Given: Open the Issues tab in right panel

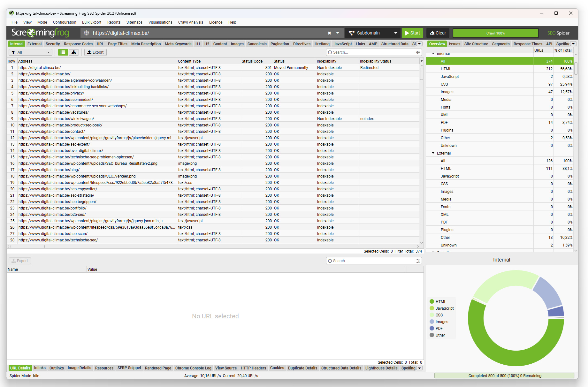Looking at the screenshot, I should (x=454, y=44).
